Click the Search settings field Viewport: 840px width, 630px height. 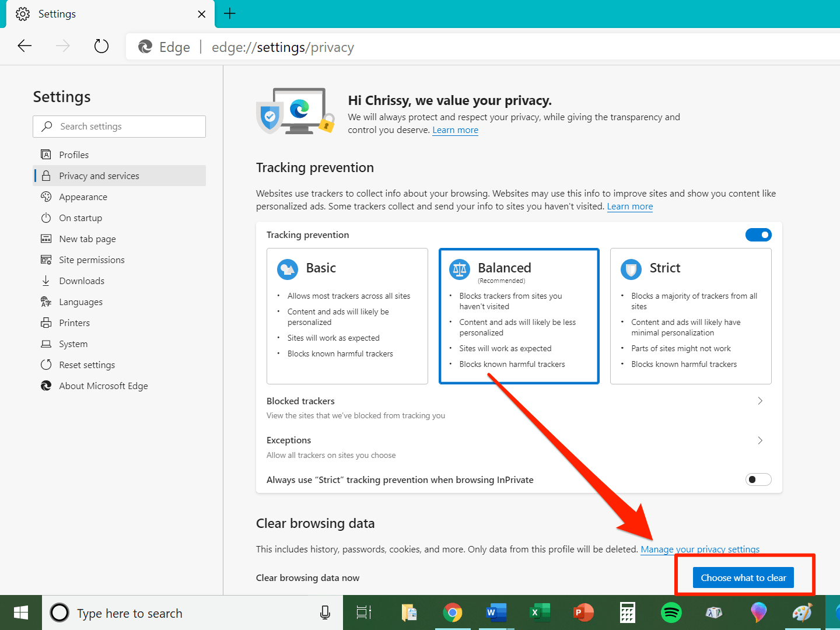(x=120, y=127)
